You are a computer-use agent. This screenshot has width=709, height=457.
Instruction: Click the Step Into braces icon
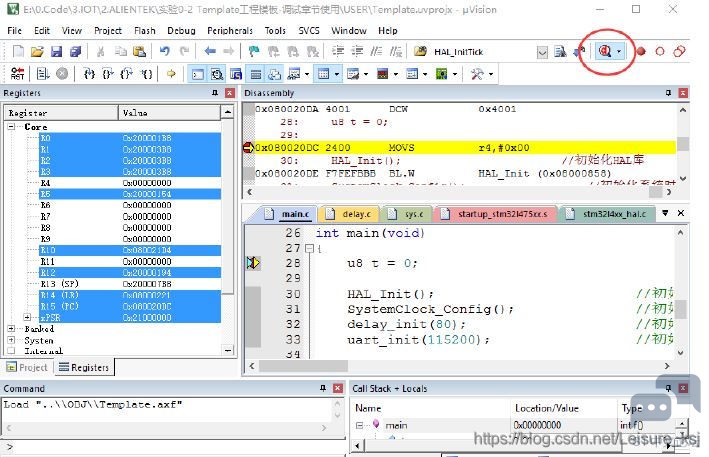pyautogui.click(x=89, y=73)
